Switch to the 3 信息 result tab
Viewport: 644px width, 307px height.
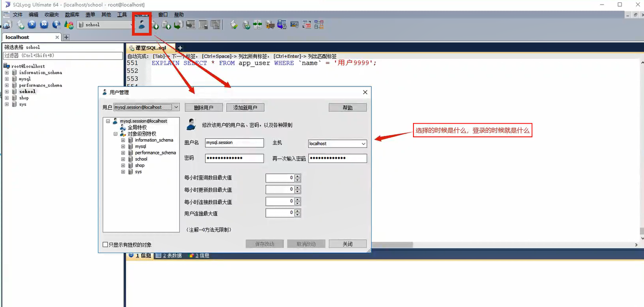coord(199,256)
